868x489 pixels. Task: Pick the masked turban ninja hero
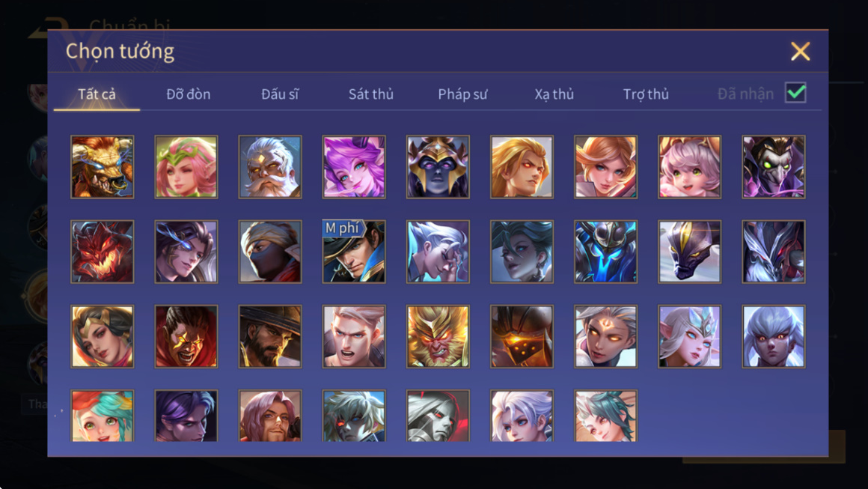coord(270,252)
